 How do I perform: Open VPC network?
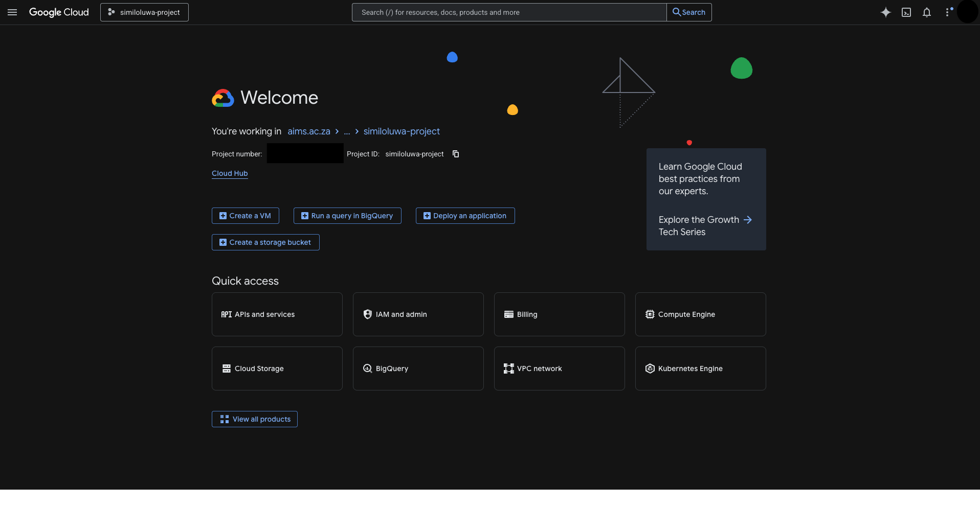pos(559,368)
